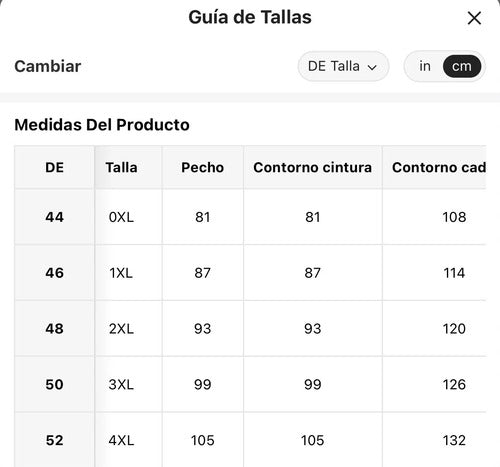
Task: Select the DE size 44 row
Action: [250, 217]
